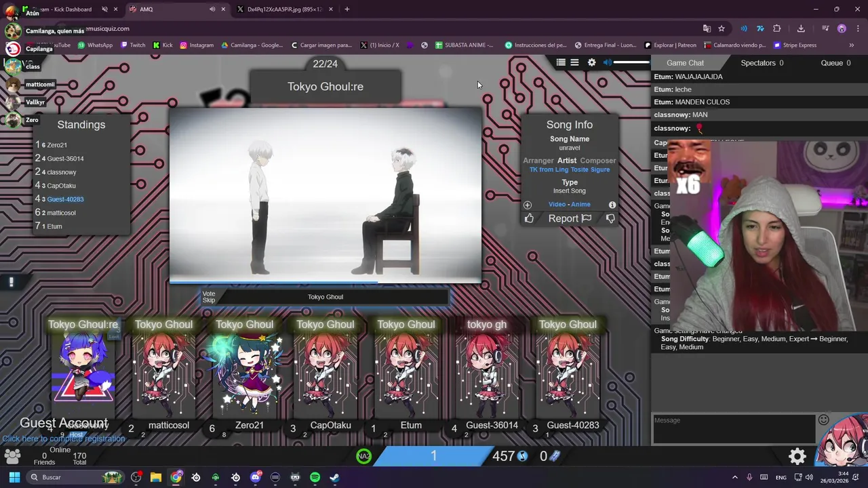Image resolution: width=868 pixels, height=488 pixels.
Task: Open the song info details icon
Action: pyautogui.click(x=612, y=205)
